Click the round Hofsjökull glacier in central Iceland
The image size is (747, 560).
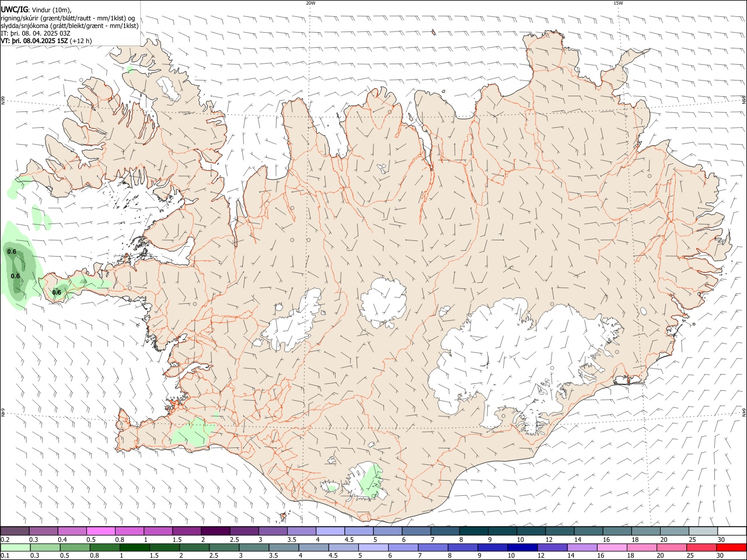click(383, 302)
